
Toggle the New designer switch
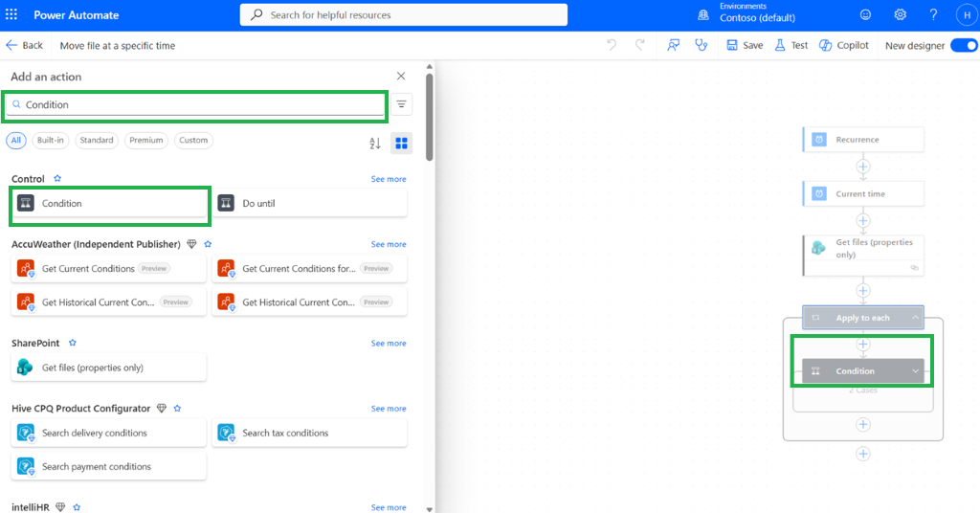965,45
